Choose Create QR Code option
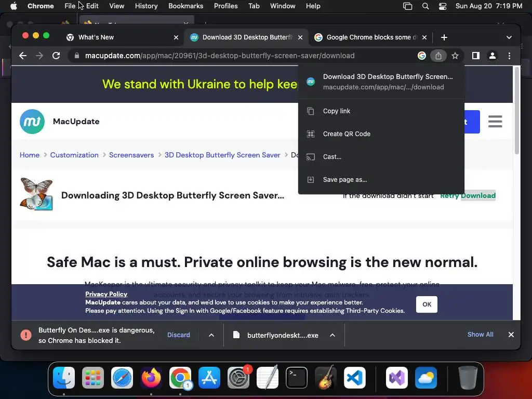The height and width of the screenshot is (399, 532). (381, 134)
